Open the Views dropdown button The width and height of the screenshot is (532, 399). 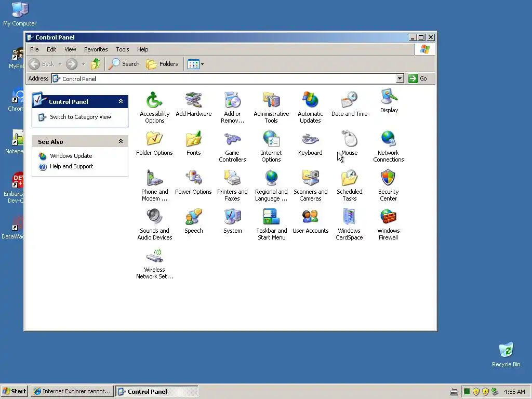click(196, 64)
